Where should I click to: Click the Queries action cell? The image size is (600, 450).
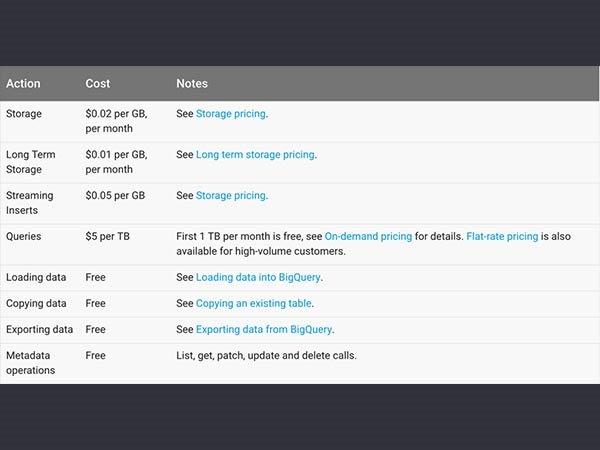(x=26, y=237)
